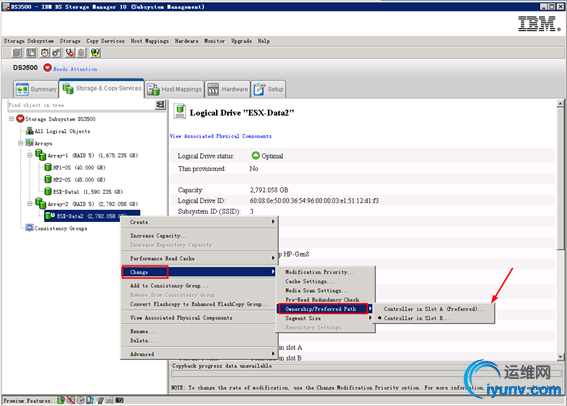Collapse the Array-2 tree node
Screen dimensions: 567x406
(x=30, y=204)
